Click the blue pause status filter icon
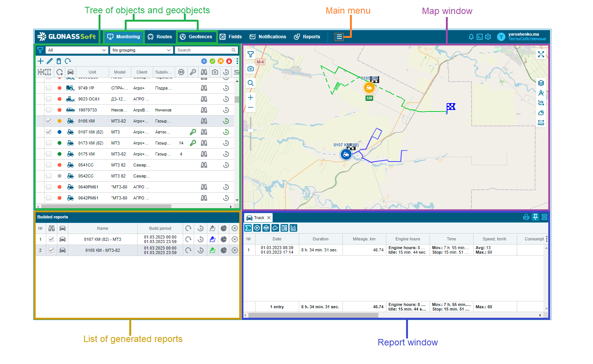593x364 pixels. click(204, 61)
